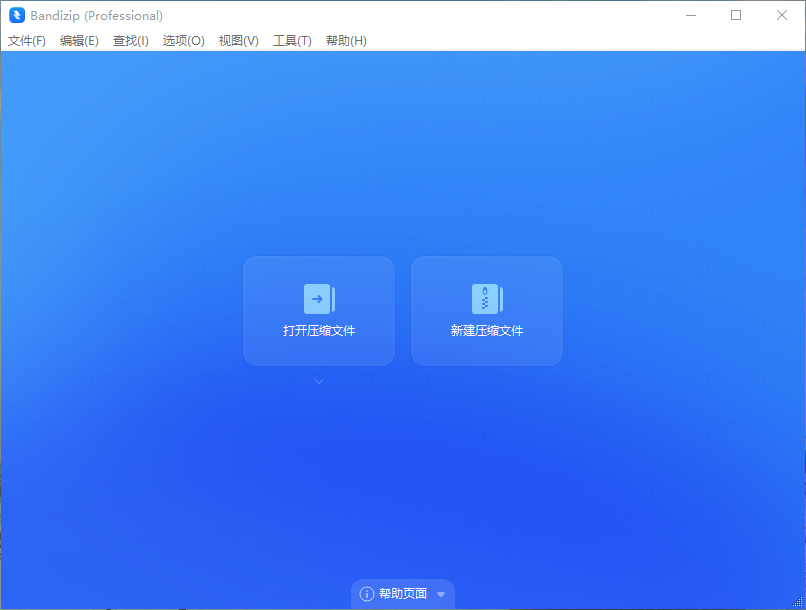The height and width of the screenshot is (610, 806).
Task: Expand the chevron below 打开压缩文件
Action: point(319,381)
